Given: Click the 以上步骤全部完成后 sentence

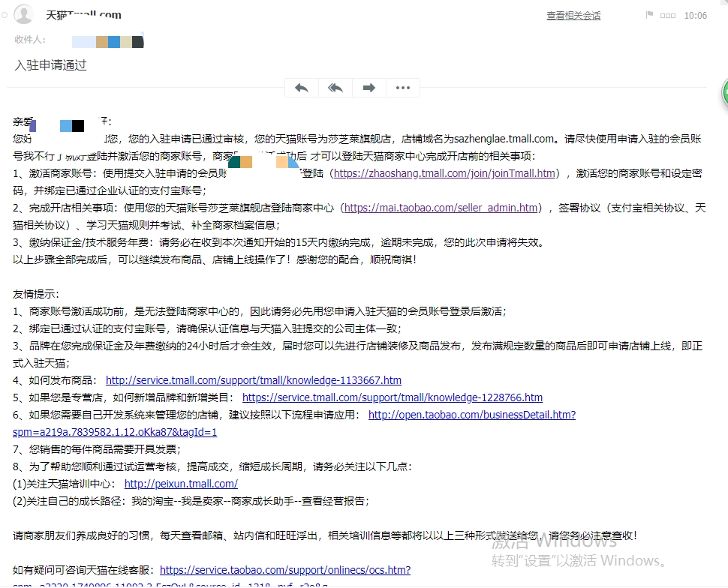Looking at the screenshot, I should [215, 259].
